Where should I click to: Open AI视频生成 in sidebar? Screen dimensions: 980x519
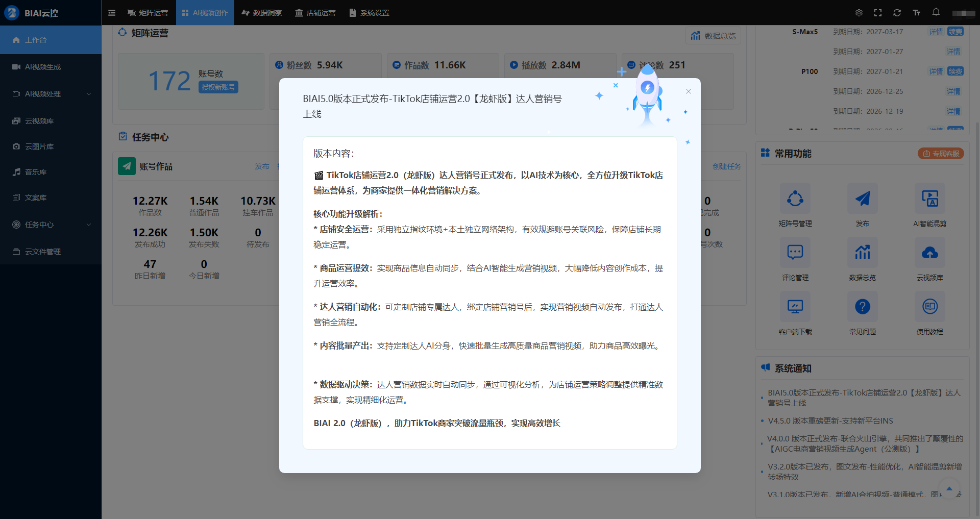(x=51, y=67)
